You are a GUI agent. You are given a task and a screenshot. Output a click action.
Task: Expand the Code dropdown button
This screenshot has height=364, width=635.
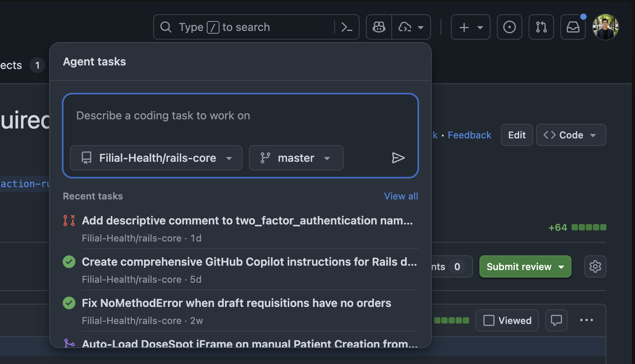tap(571, 135)
